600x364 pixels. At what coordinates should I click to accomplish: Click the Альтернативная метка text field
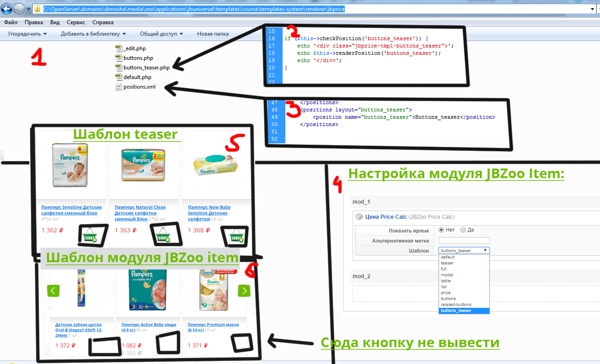coord(464,240)
